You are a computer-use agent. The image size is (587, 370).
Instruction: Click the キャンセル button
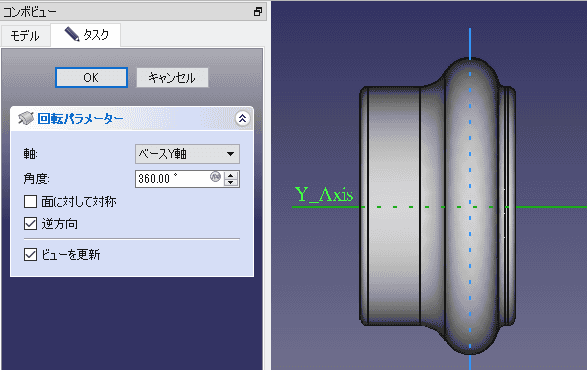click(172, 78)
